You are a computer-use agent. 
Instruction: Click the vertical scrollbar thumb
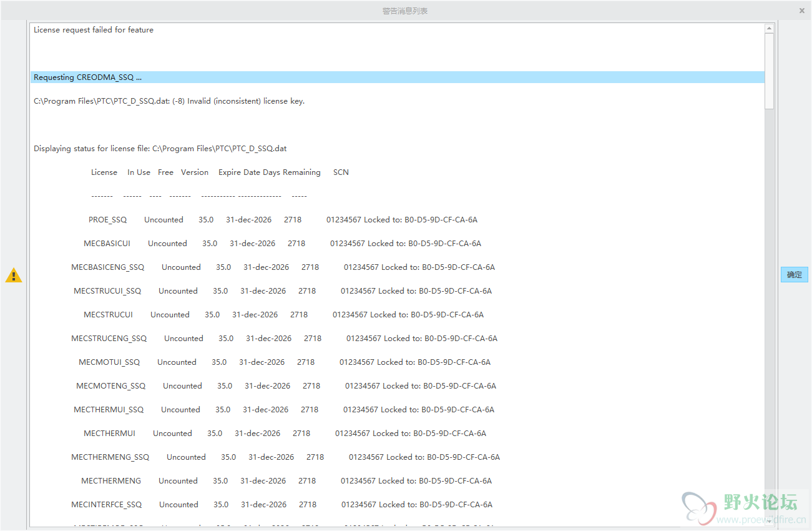tap(770, 72)
